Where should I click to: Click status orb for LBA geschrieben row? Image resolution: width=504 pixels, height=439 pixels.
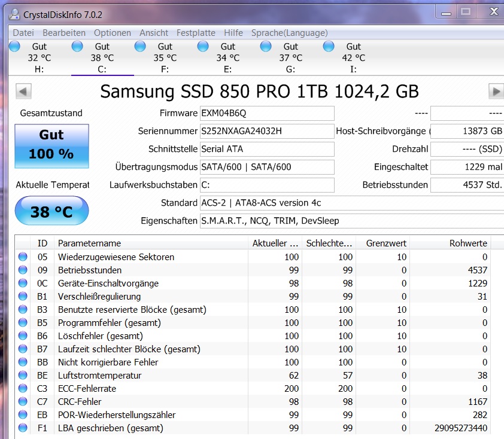click(x=23, y=428)
